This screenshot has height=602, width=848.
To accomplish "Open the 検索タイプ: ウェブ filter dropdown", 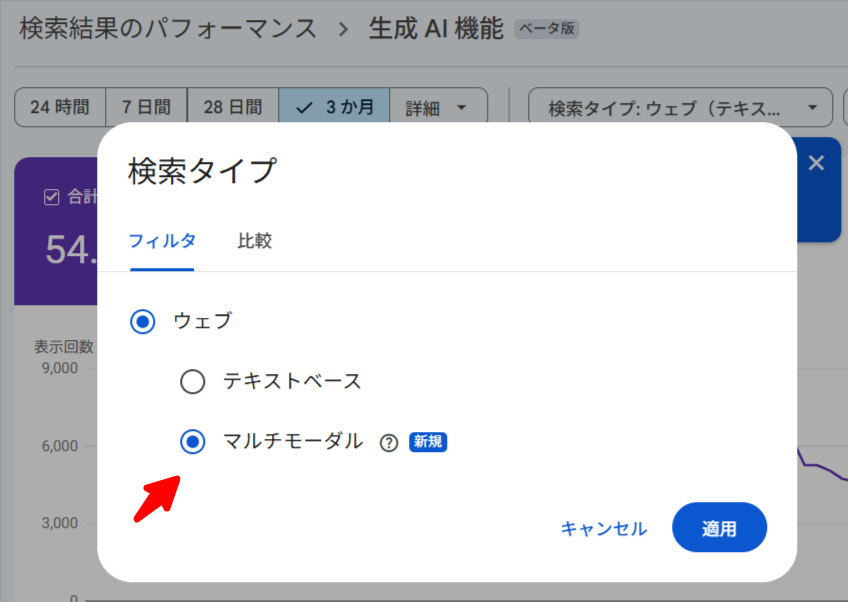I will click(680, 107).
